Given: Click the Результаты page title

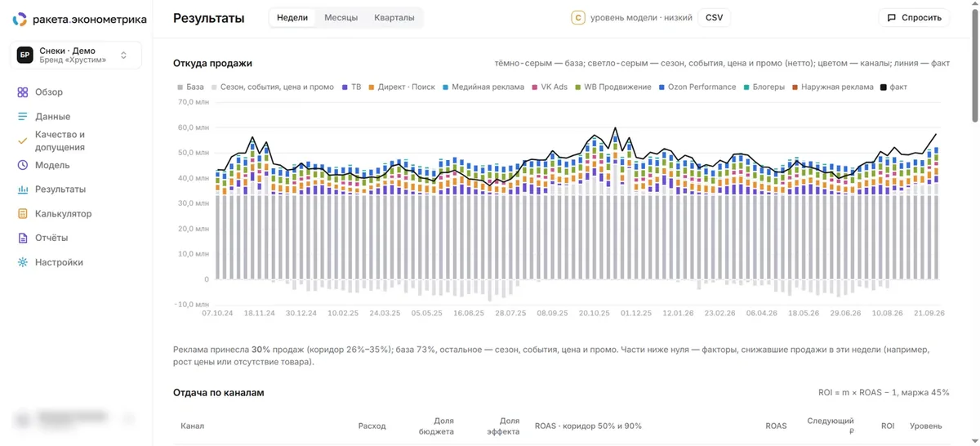Looking at the screenshot, I should tap(208, 18).
